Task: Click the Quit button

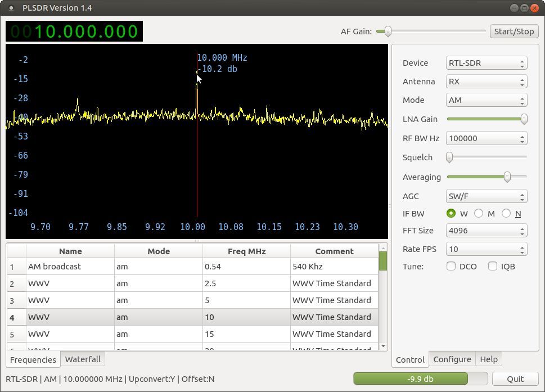Action: tap(515, 379)
